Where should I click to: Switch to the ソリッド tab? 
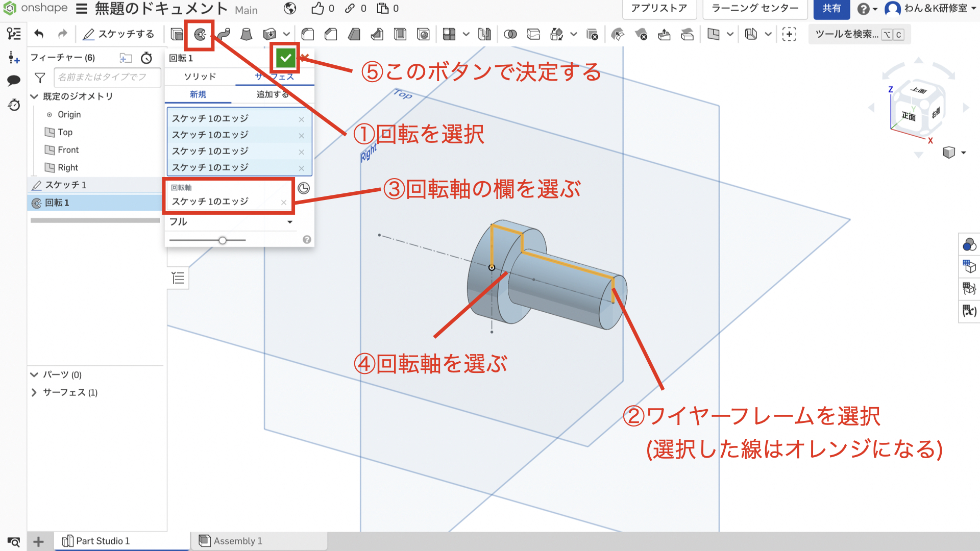200,77
